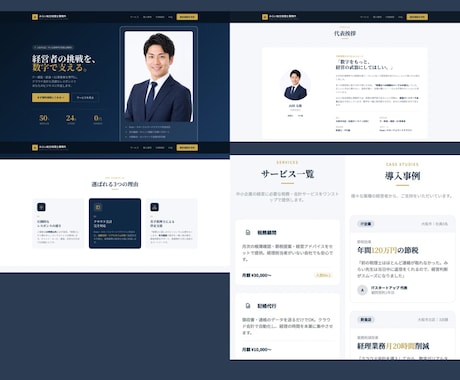
Task: Click the icon on the third reason card
Action: (154, 207)
